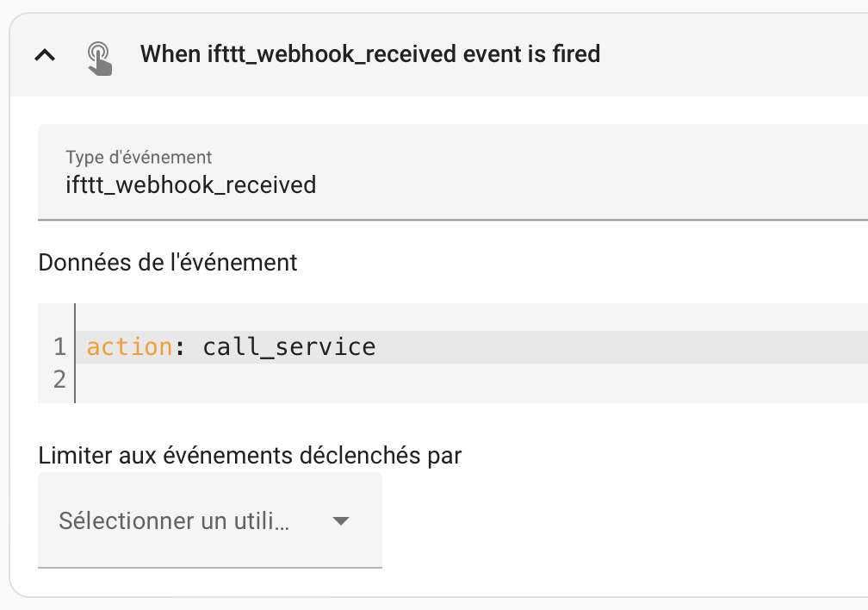Click empty space in the trigger header bar

(x=731, y=54)
